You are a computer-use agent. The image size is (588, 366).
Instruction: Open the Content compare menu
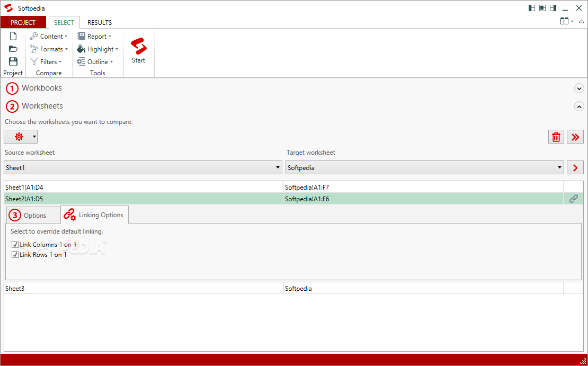[x=49, y=37]
